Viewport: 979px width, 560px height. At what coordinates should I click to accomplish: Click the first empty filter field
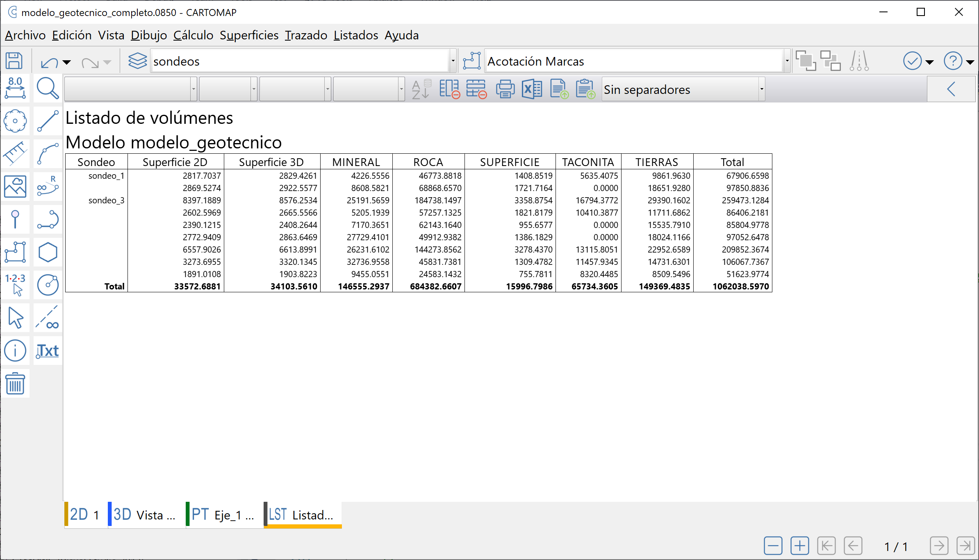pos(127,89)
